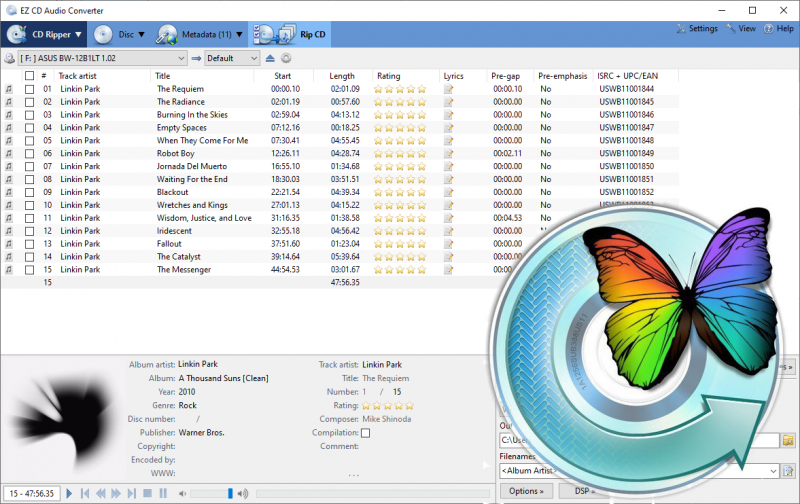
Task: Adjust the volume slider
Action: coord(212,493)
